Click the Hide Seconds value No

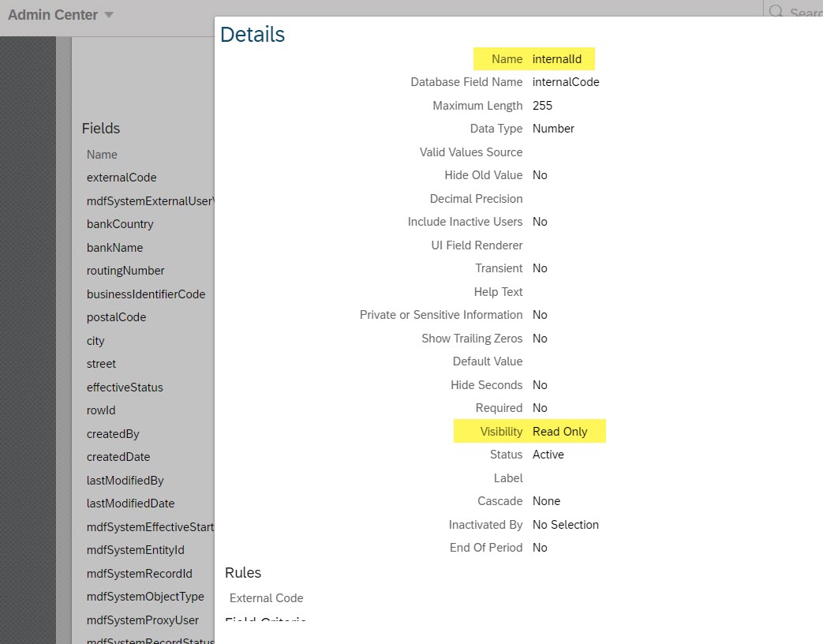pyautogui.click(x=540, y=384)
